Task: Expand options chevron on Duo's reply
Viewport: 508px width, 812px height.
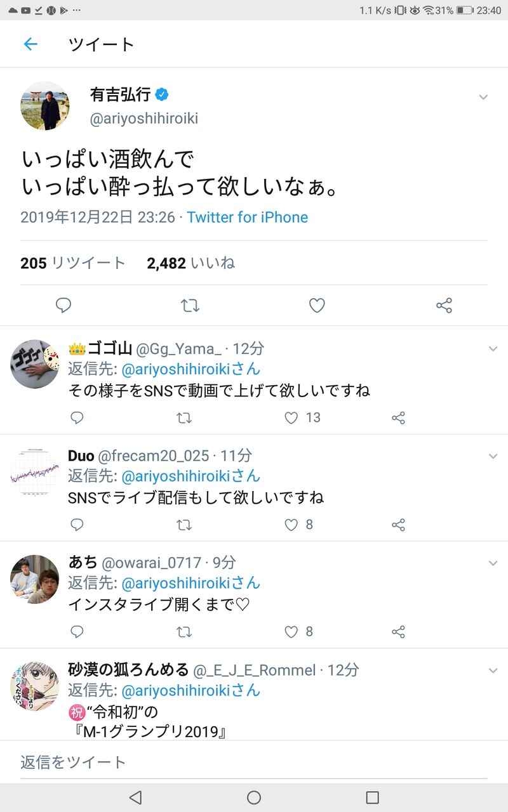Action: (493, 456)
